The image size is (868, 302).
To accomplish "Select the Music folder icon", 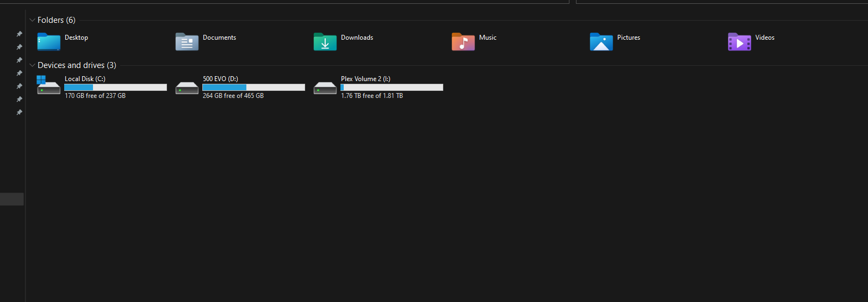I will (x=463, y=42).
